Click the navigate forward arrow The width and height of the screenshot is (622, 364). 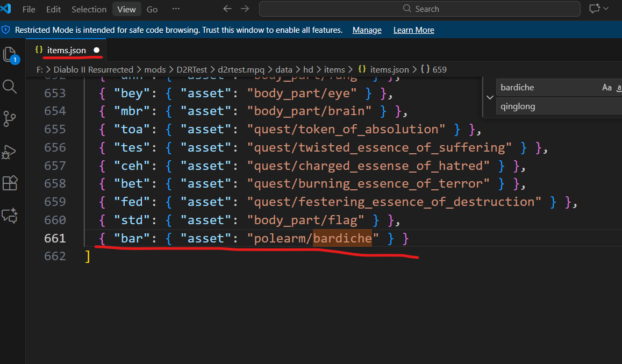245,9
